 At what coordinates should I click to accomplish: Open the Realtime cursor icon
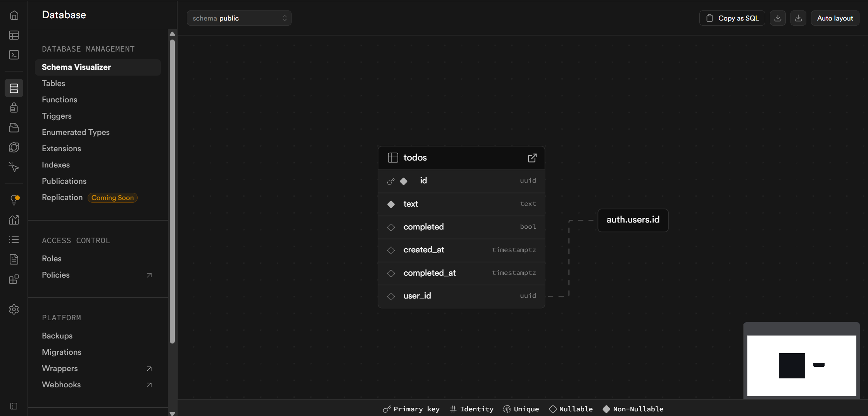[14, 167]
